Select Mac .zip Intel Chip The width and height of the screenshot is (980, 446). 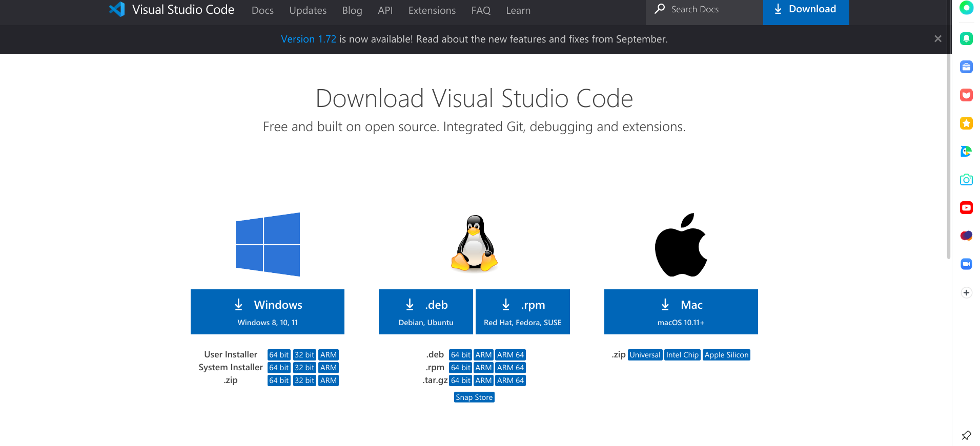[682, 355]
